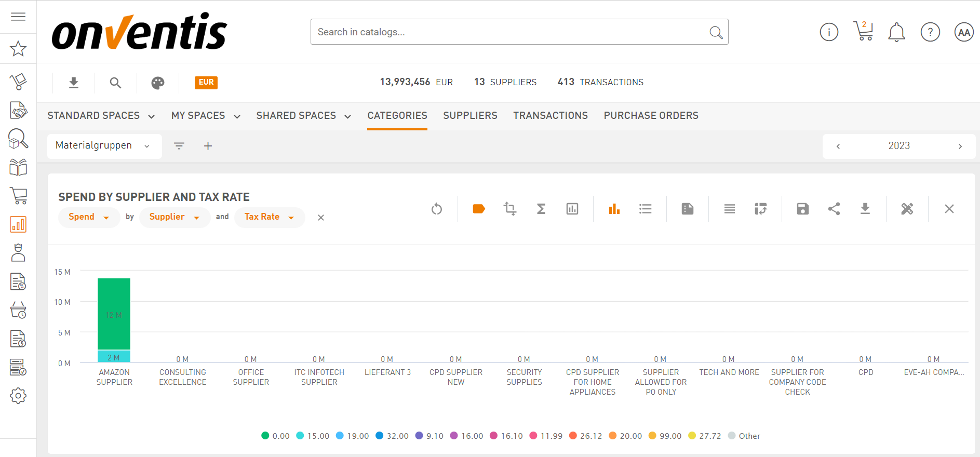Screen dimensions: 980x457
Task: Expand the Materialgruppen dropdown
Action: [103, 146]
